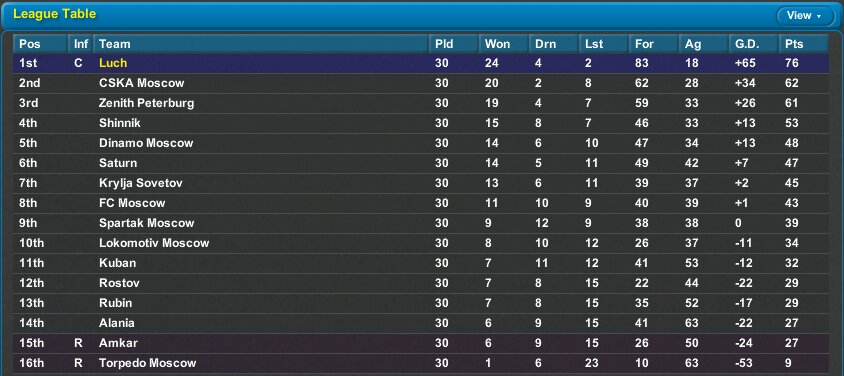Sort table by Team column header
The image size is (844, 376).
pyautogui.click(x=261, y=44)
